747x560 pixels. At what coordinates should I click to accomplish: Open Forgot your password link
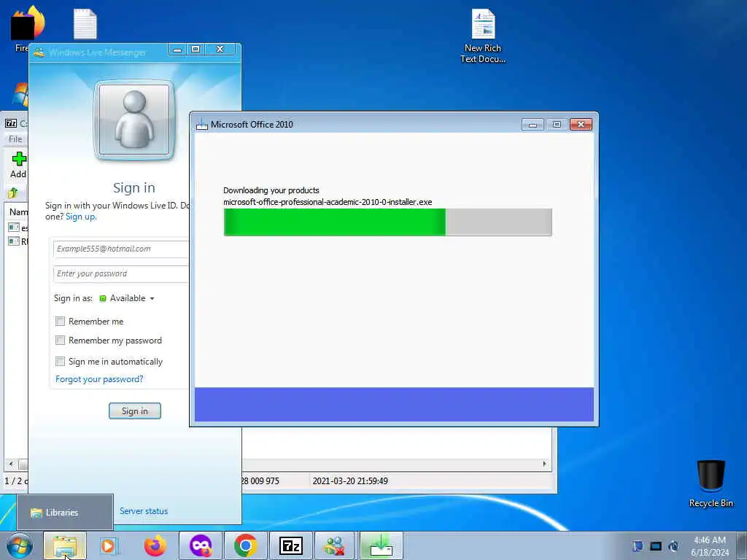(x=99, y=379)
